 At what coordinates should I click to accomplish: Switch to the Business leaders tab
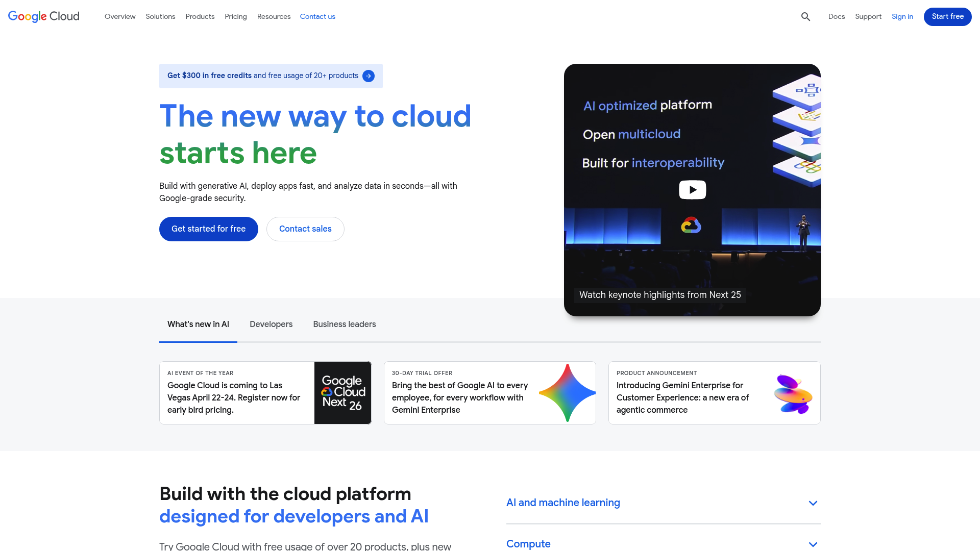click(x=344, y=324)
